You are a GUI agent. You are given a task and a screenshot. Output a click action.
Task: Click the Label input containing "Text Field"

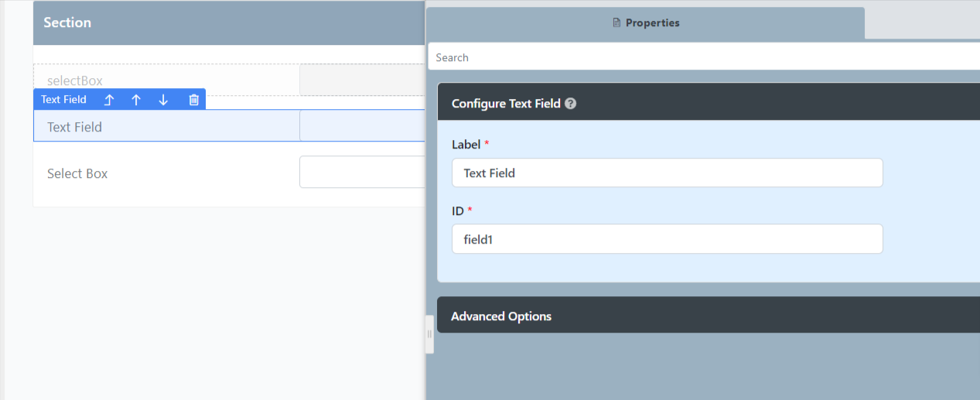(667, 173)
